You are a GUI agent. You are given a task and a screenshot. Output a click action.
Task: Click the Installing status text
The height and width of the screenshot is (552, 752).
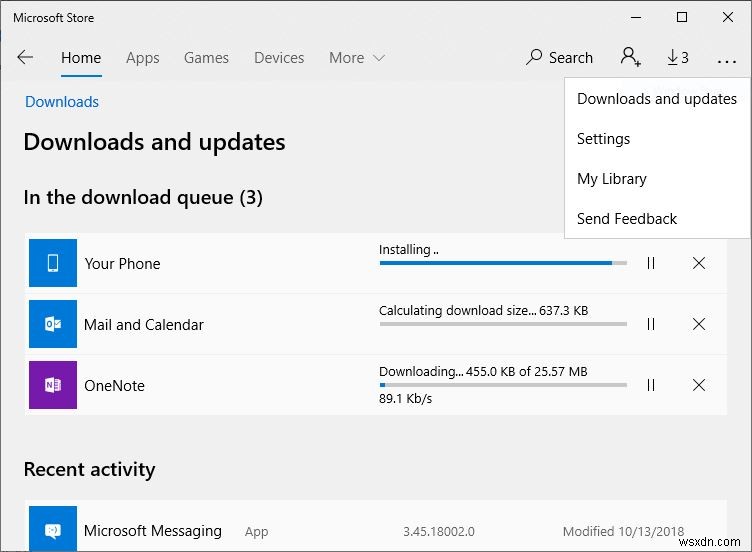click(408, 250)
